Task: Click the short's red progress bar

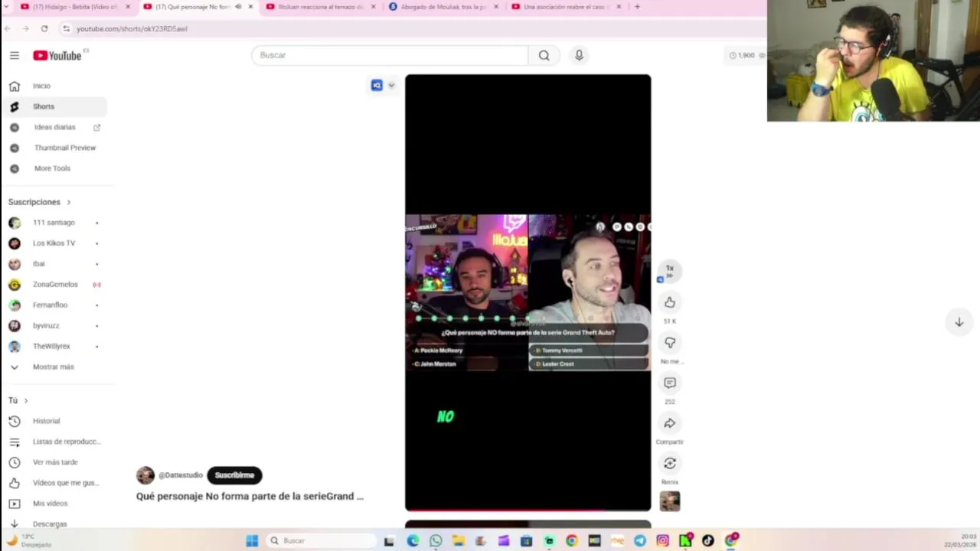Action: (x=528, y=509)
